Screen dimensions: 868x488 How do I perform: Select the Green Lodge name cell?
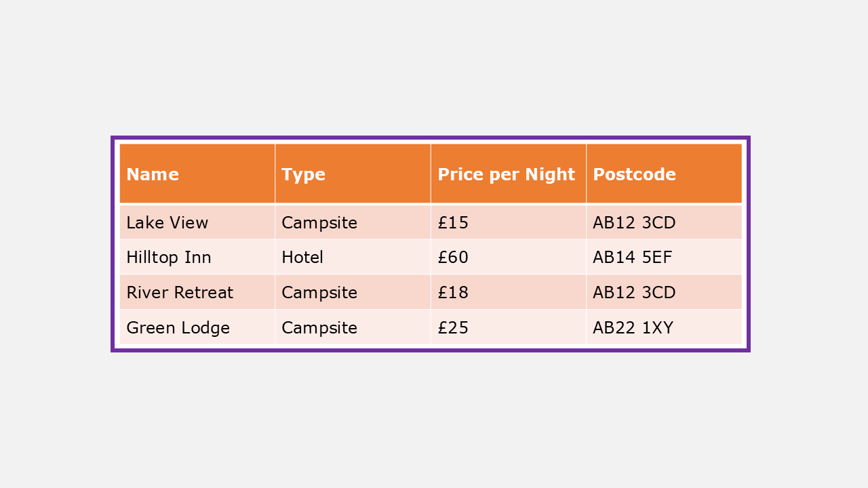point(197,328)
